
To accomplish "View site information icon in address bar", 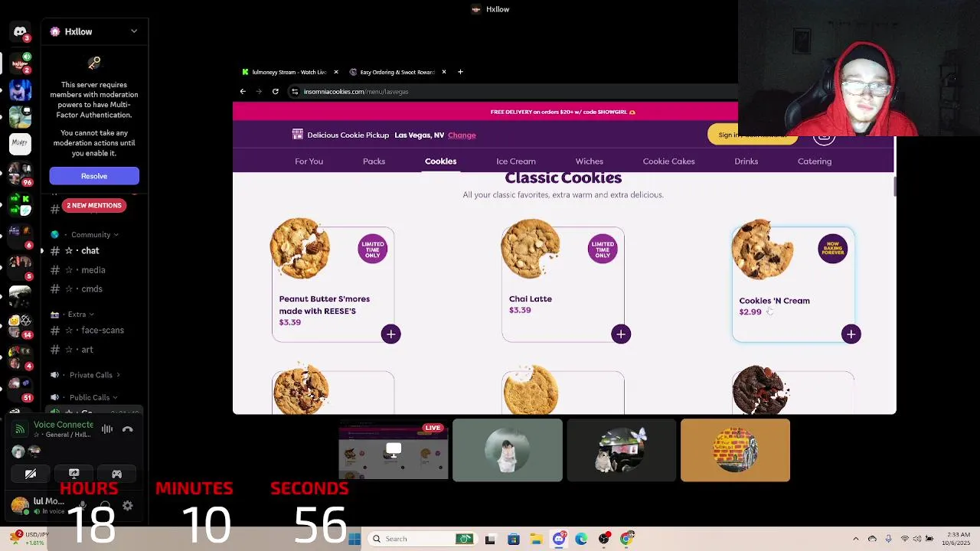I will [x=295, y=92].
